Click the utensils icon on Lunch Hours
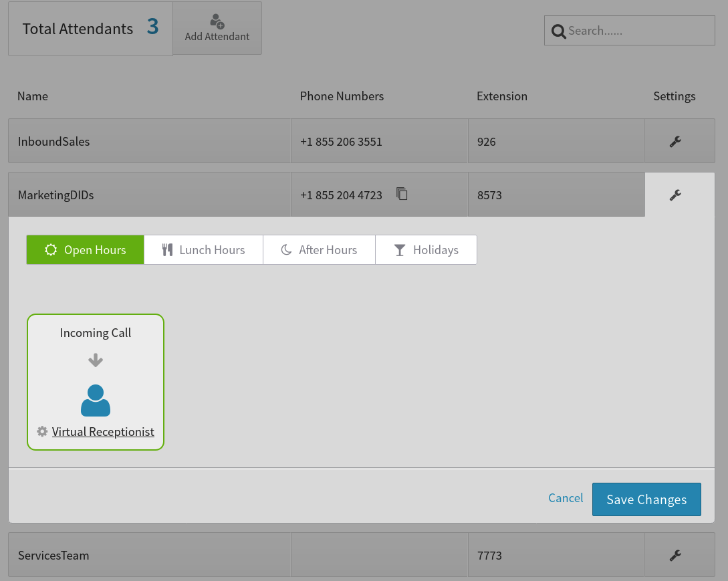This screenshot has width=728, height=581. click(166, 249)
